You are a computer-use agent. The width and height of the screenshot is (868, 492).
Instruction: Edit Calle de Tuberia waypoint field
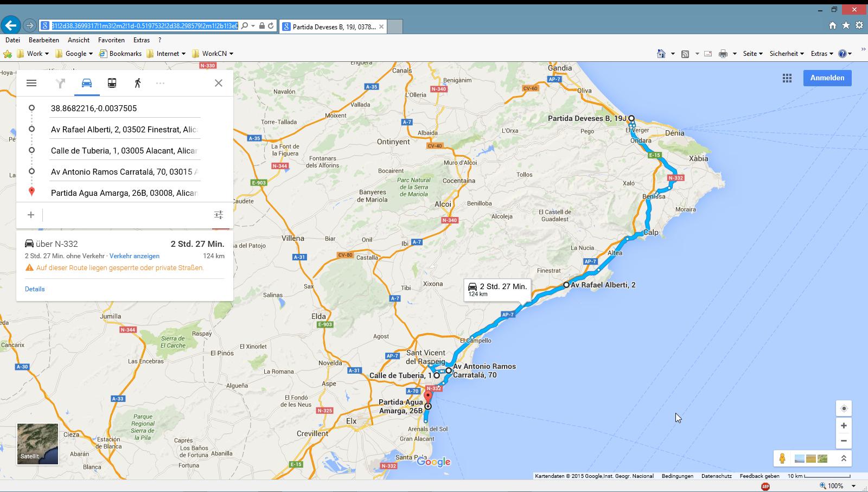click(125, 151)
